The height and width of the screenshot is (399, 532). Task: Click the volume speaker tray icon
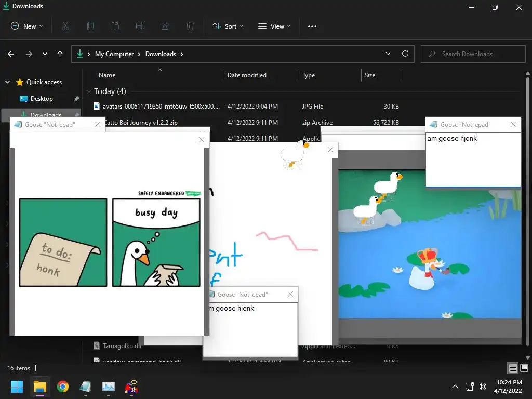tap(482, 387)
